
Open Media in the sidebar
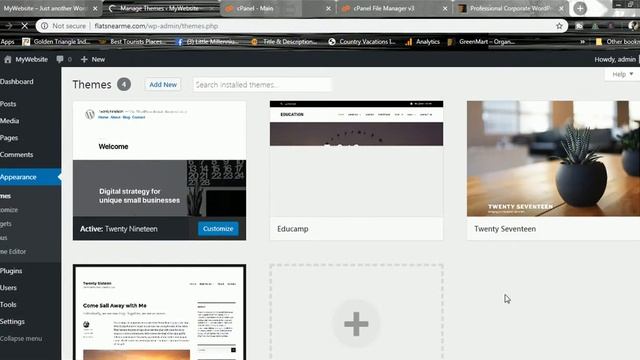pyautogui.click(x=10, y=121)
